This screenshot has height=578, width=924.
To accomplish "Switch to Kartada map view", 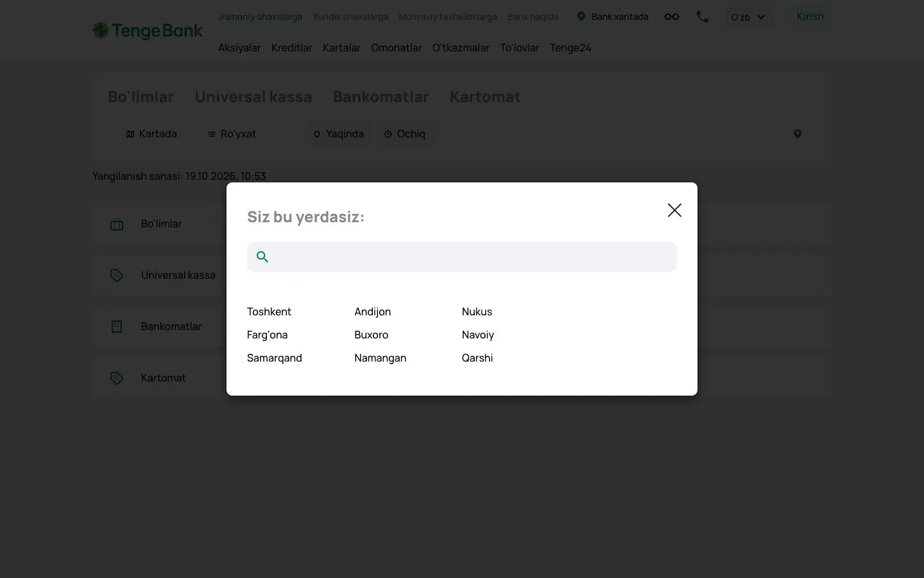I will tap(151, 134).
